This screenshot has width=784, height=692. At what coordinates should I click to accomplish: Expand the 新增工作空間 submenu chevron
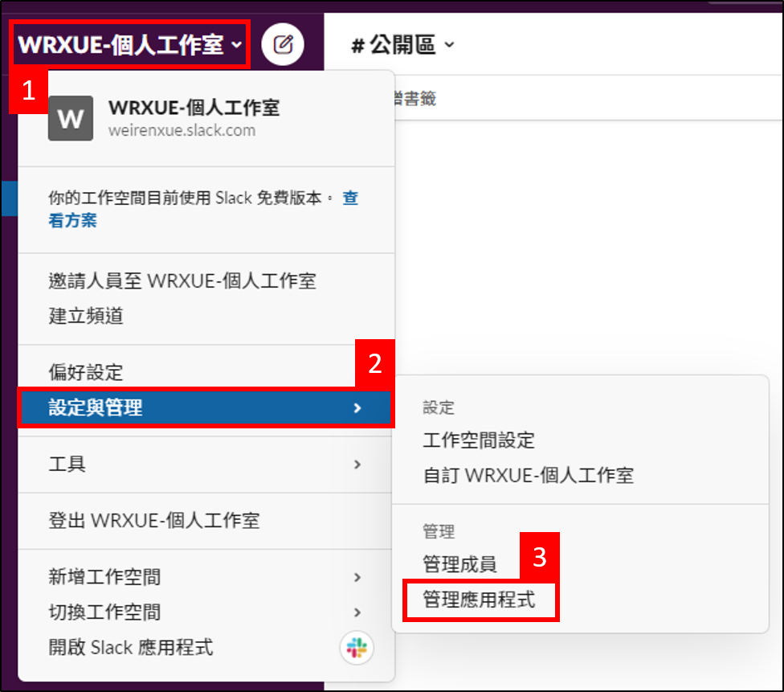click(x=357, y=577)
